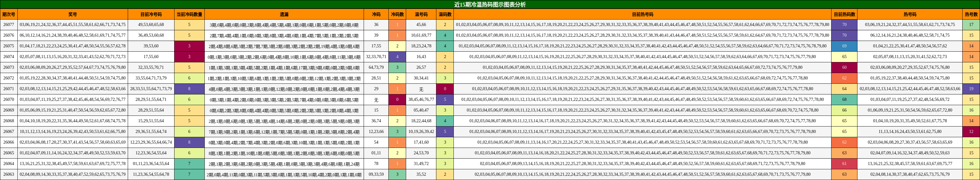The width and height of the screenshot is (980, 180).
Task: Click the 冷码 column header
Action: pyautogui.click(x=376, y=14)
